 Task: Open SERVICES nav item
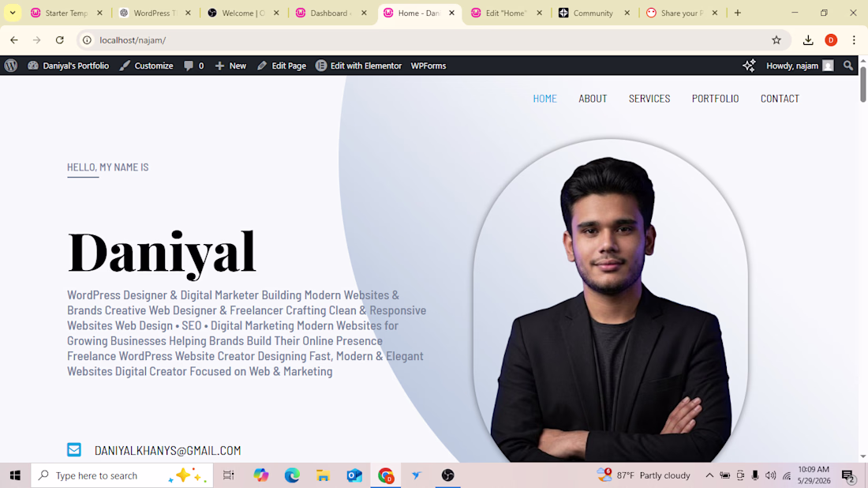(649, 99)
